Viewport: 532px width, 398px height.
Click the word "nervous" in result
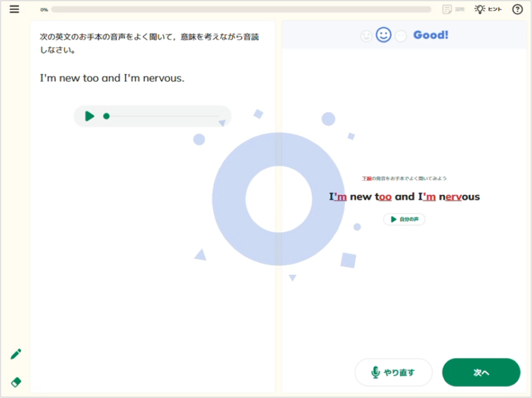point(459,196)
